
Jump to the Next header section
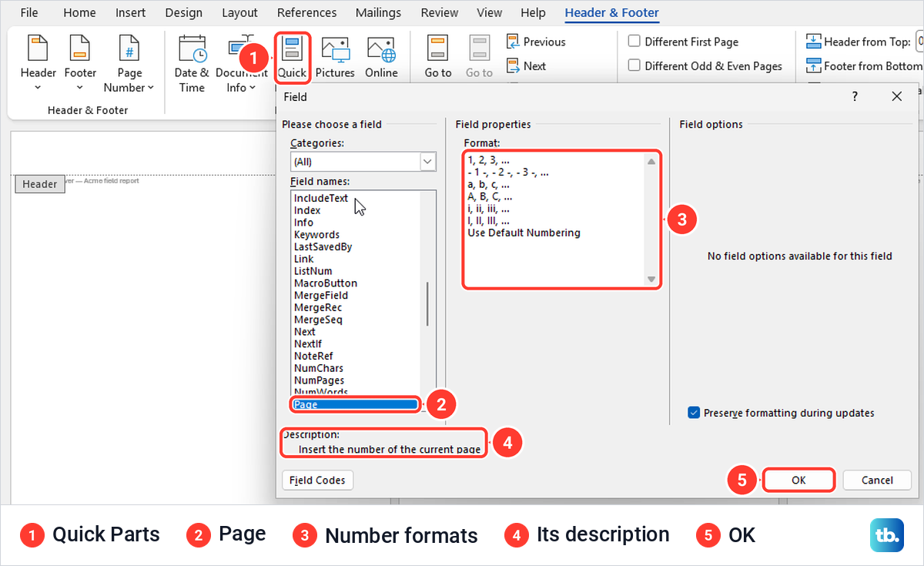click(x=526, y=66)
